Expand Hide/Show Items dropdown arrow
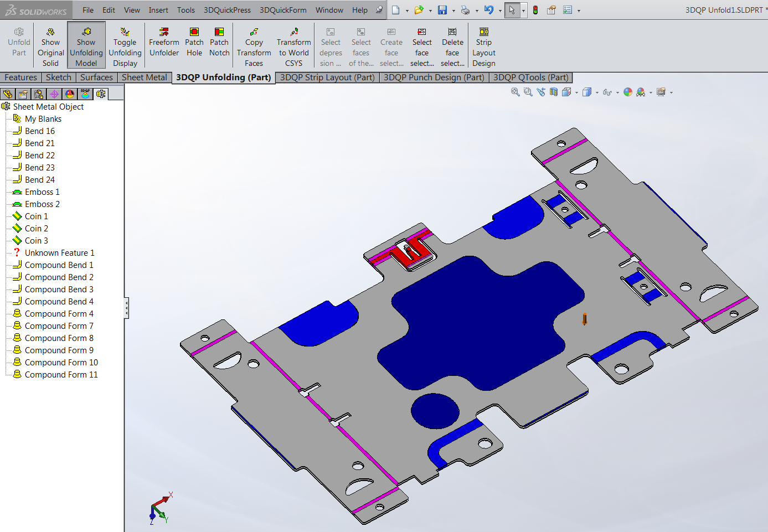 point(617,93)
